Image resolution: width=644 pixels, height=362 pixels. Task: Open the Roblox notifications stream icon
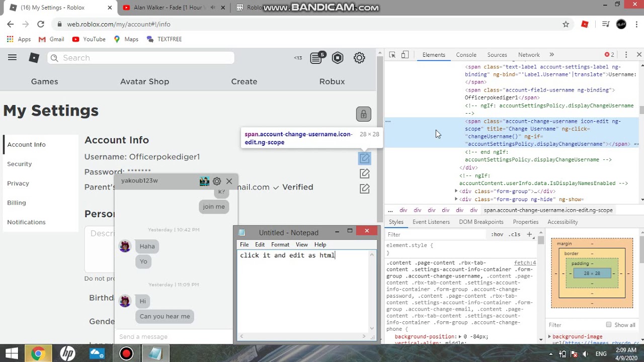[316, 58]
